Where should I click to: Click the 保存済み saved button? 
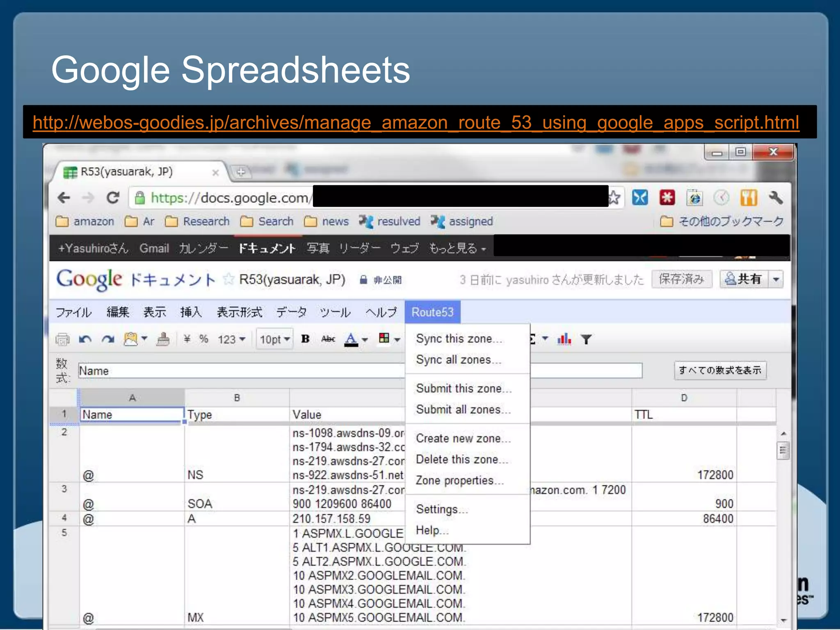[x=682, y=279]
